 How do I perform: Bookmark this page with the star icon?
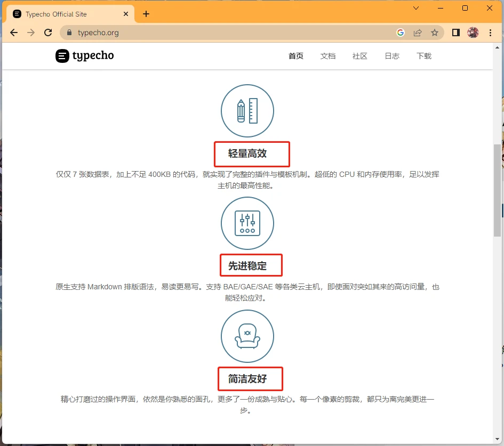click(x=435, y=33)
